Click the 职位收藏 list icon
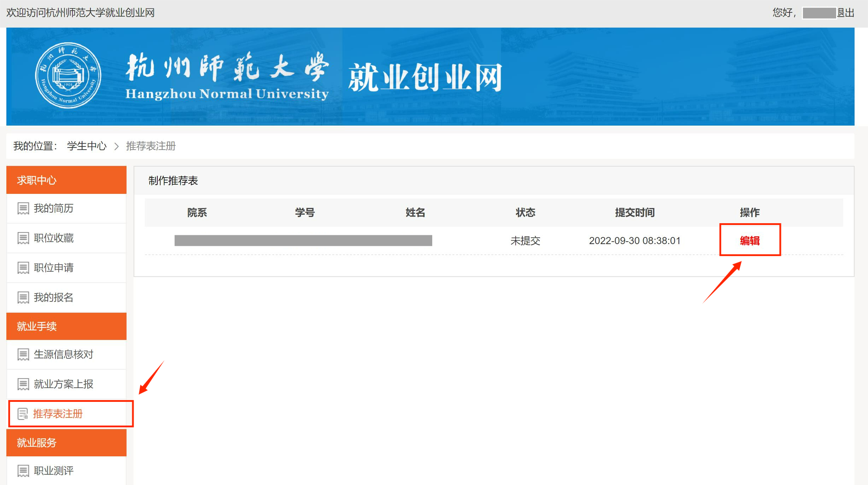Viewport: 868px width, 485px height. [x=23, y=238]
